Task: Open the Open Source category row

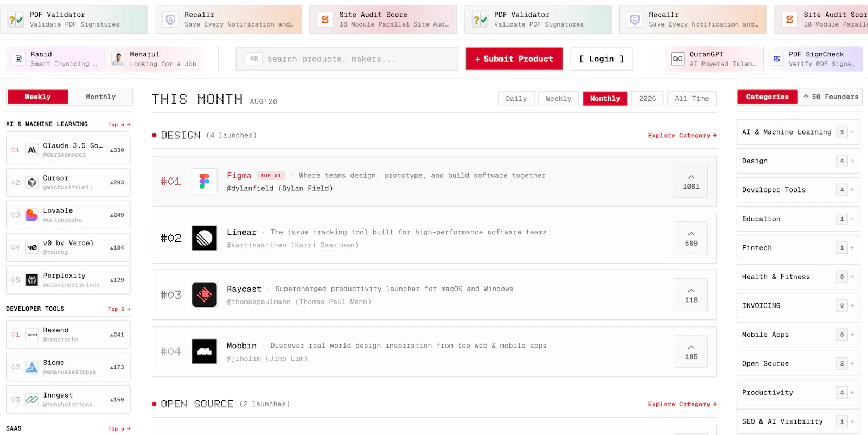Action: point(797,363)
